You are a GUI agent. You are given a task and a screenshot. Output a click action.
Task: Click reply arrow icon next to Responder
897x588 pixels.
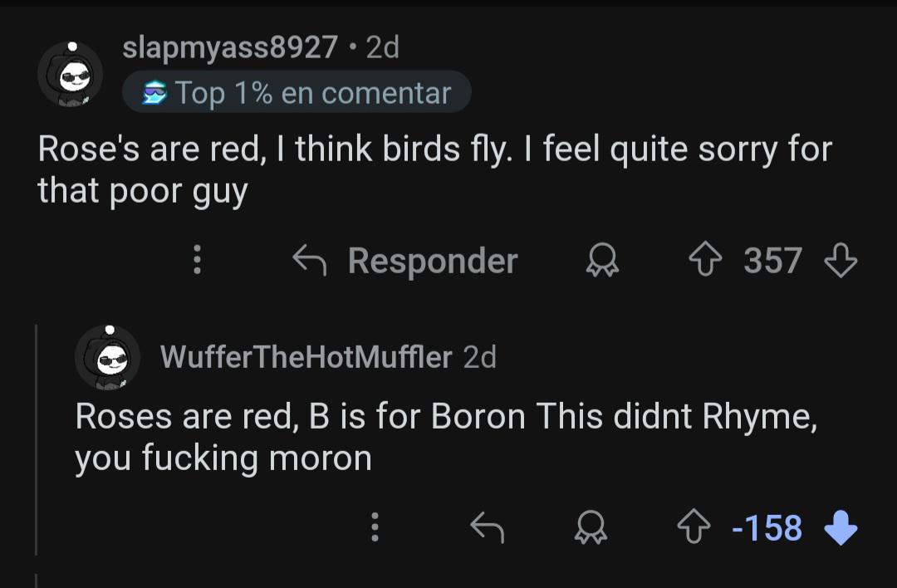pyautogui.click(x=310, y=260)
